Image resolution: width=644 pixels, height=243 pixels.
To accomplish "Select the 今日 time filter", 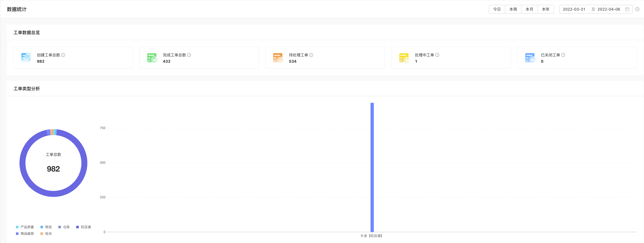I will [497, 9].
